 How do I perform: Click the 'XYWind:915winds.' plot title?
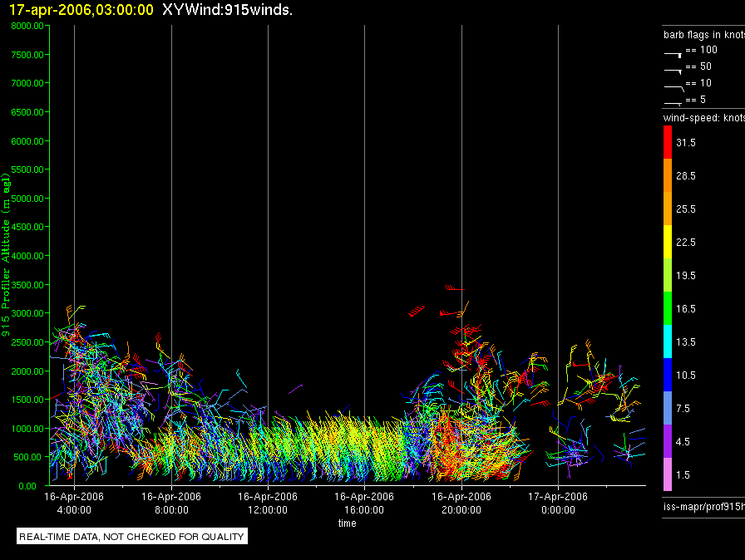[x=227, y=10]
